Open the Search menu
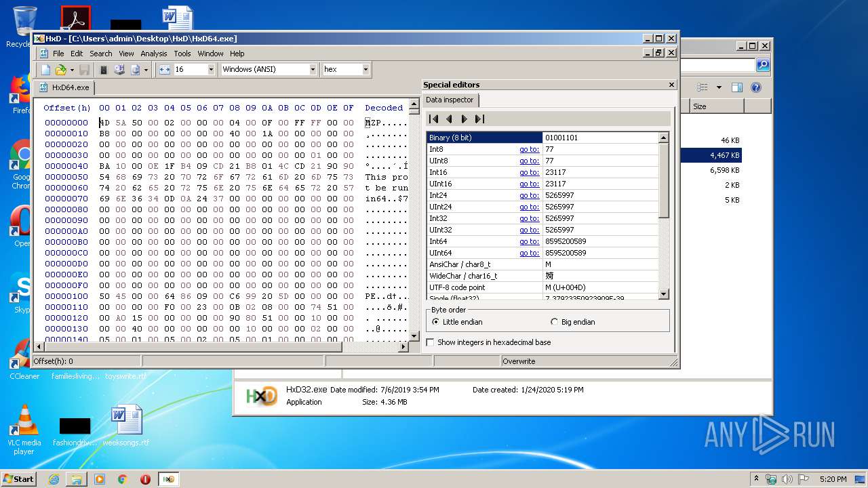 [x=100, y=54]
